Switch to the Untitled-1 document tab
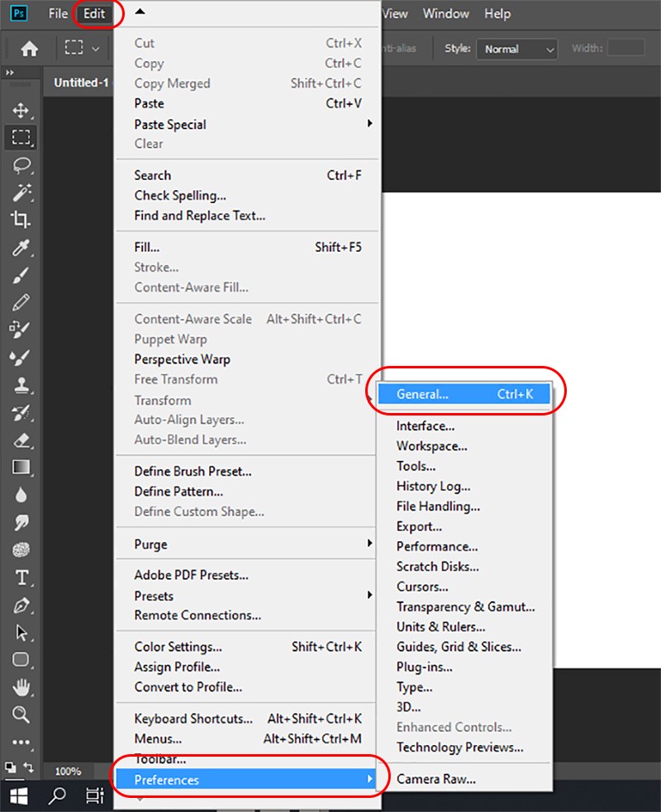This screenshot has height=812, width=661. point(81,83)
